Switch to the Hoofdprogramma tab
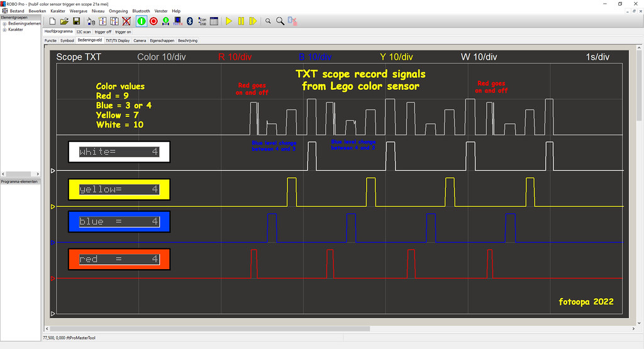 pyautogui.click(x=58, y=31)
